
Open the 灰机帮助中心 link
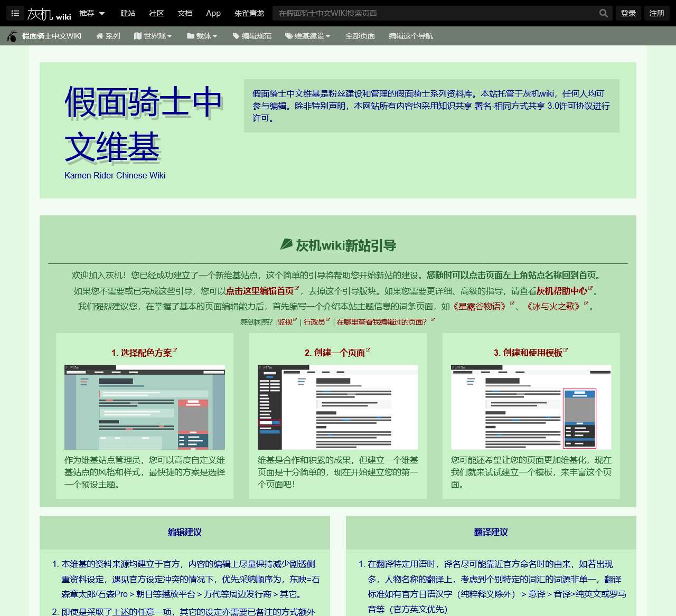[x=562, y=291]
